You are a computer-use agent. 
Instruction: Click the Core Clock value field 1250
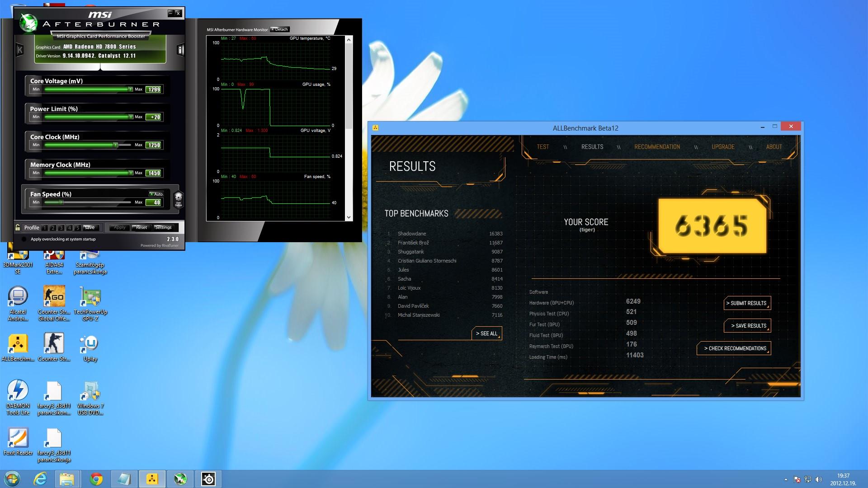point(154,145)
